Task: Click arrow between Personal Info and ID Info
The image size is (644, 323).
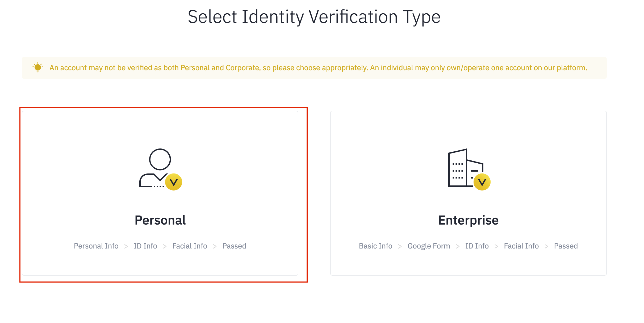Action: (126, 246)
